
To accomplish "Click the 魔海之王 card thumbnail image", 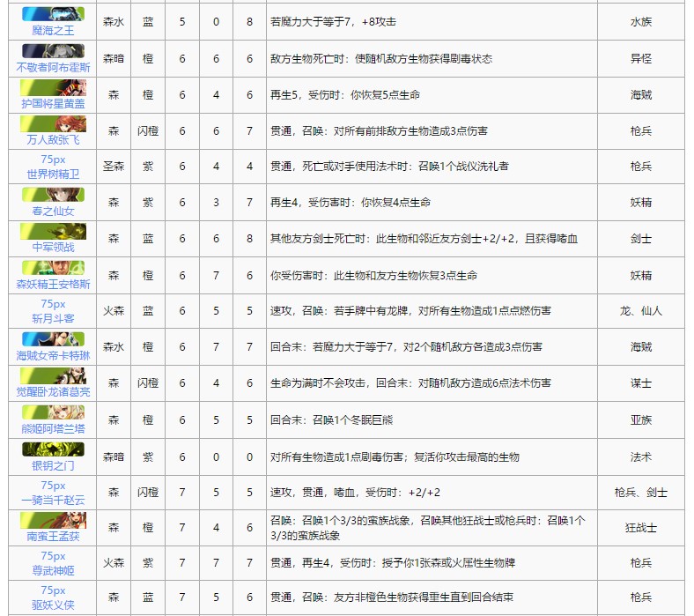I will (x=53, y=14).
